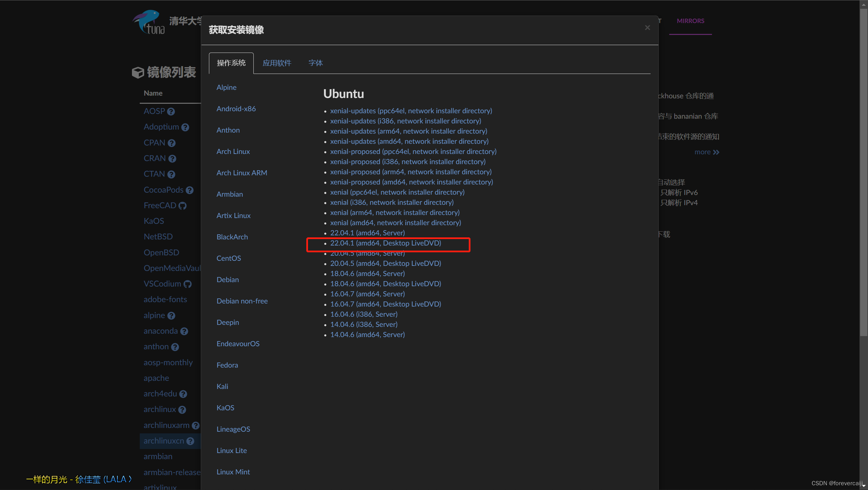The width and height of the screenshot is (868, 490).
Task: Click the help icon next to AOSP
Action: [x=171, y=112]
